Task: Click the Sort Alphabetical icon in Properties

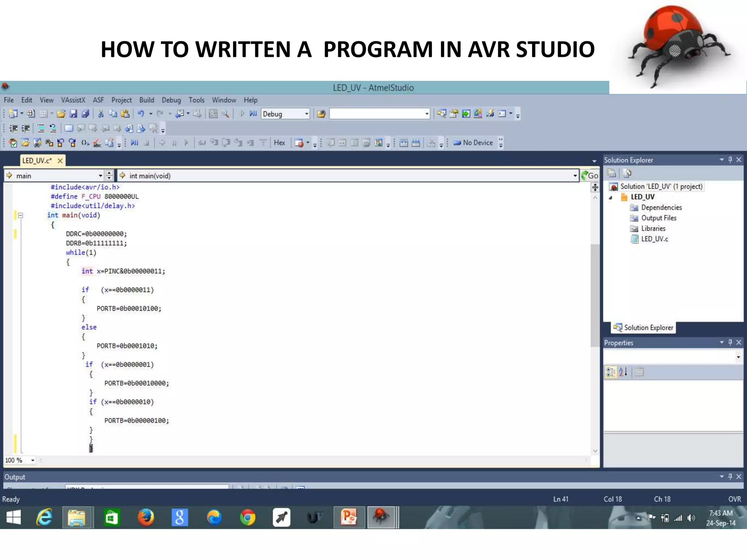Action: pyautogui.click(x=623, y=372)
